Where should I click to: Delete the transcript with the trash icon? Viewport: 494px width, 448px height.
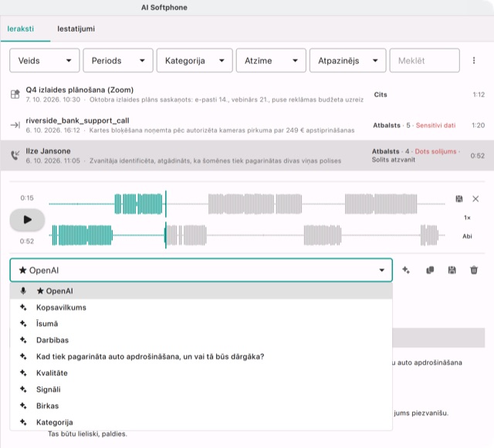pos(474,270)
